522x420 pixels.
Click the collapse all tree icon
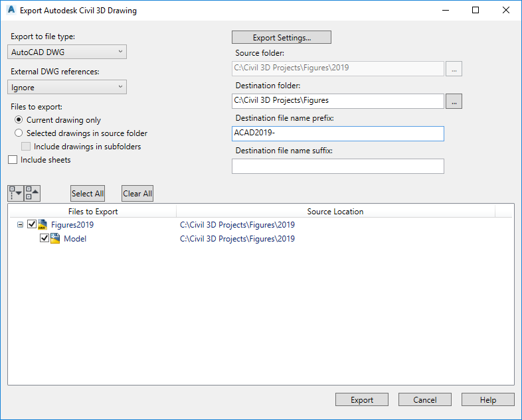[x=33, y=193]
